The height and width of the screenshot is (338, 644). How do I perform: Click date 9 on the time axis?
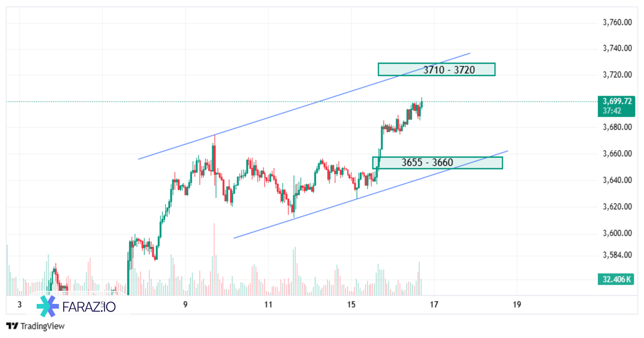pyautogui.click(x=185, y=305)
